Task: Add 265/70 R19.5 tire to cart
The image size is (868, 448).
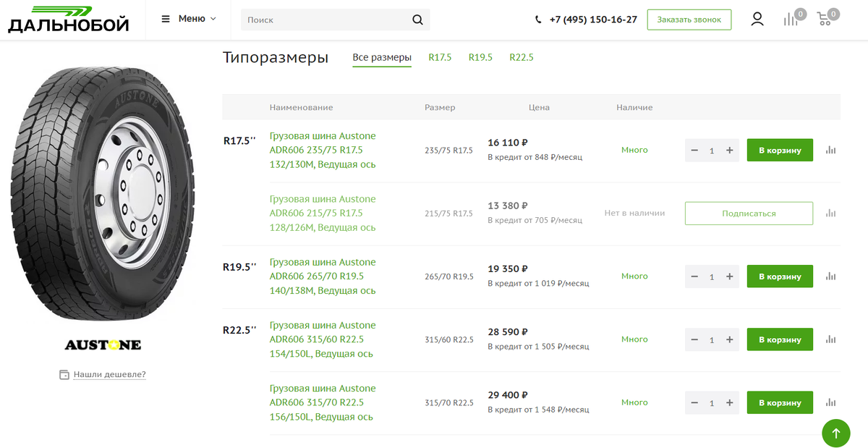Action: pyautogui.click(x=780, y=276)
